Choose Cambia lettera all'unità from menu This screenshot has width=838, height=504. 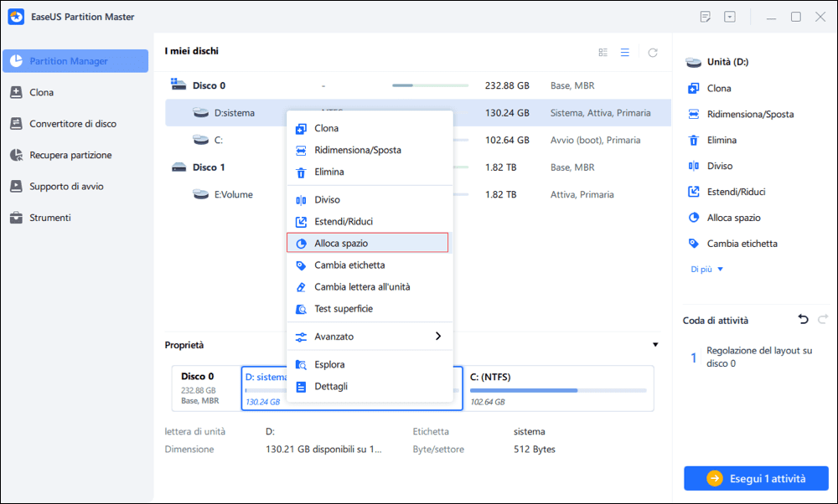point(370,287)
